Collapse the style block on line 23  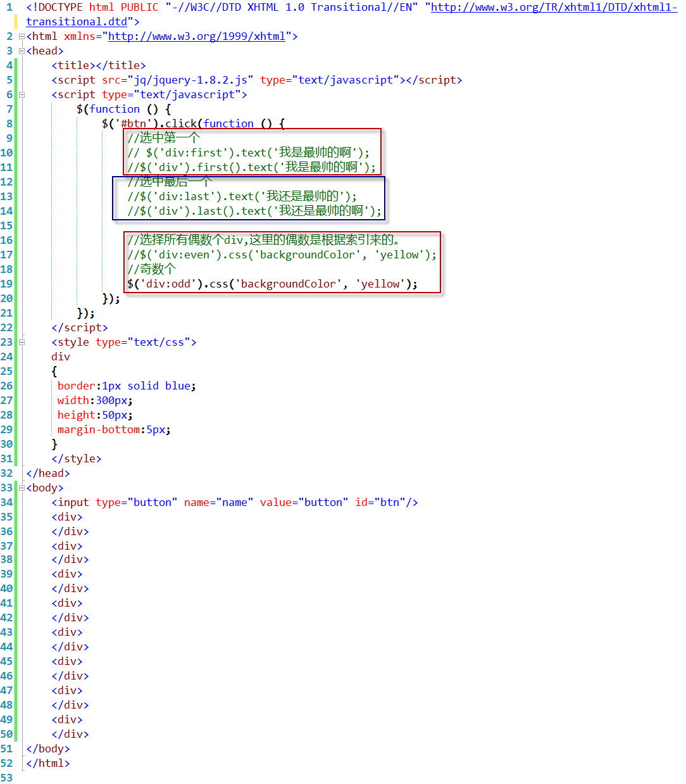(22, 342)
